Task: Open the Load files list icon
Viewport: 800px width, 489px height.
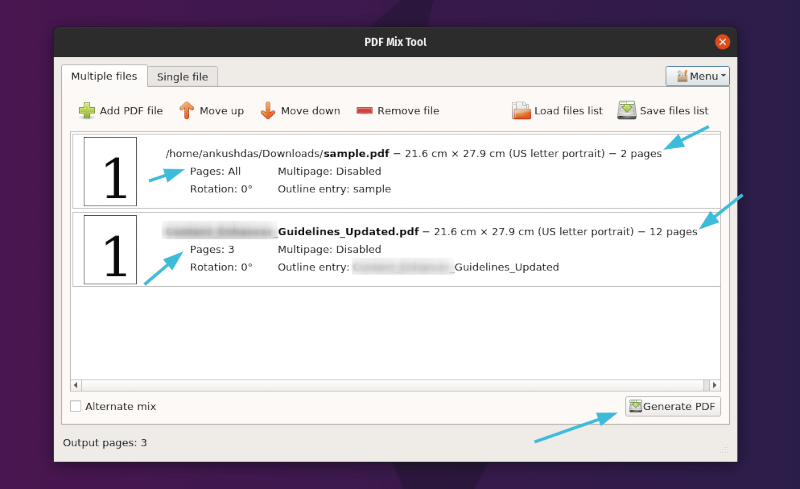Action: coord(521,111)
